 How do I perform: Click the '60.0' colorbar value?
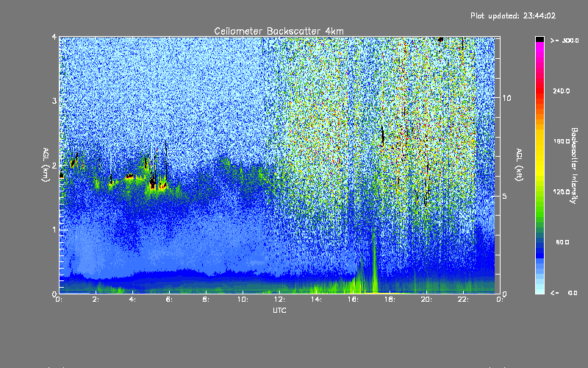pos(562,242)
